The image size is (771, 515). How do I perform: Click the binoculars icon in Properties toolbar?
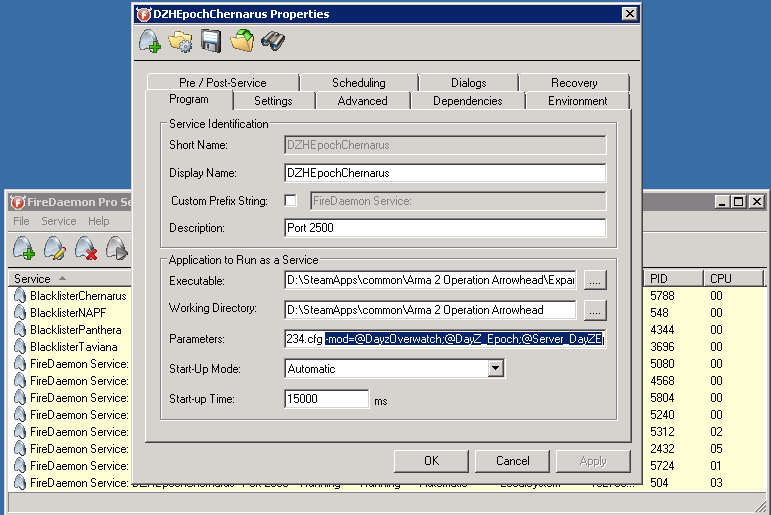pos(273,41)
